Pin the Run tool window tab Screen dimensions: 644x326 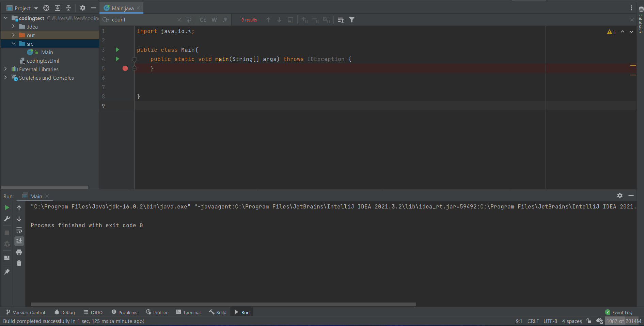coord(7,271)
